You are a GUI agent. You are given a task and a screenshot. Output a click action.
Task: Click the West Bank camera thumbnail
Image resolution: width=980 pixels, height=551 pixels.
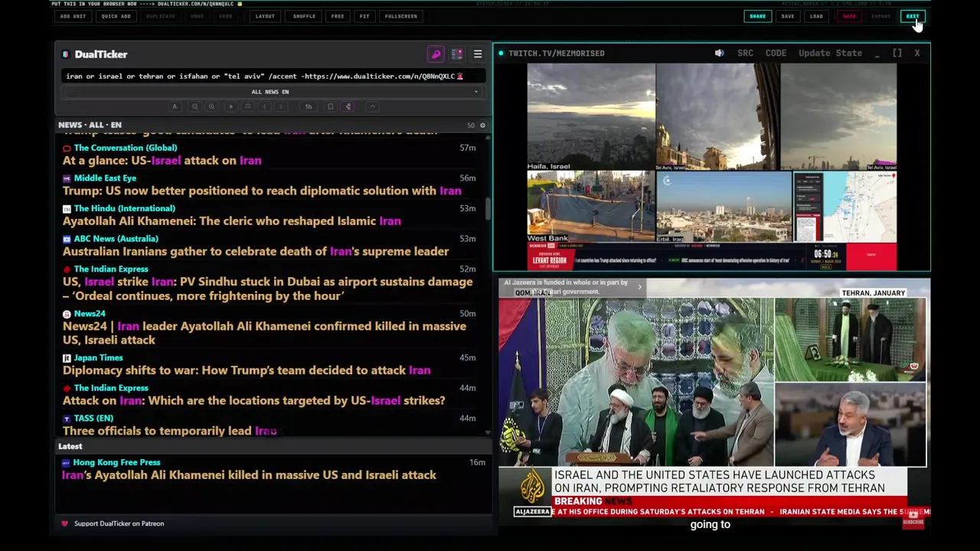(591, 207)
